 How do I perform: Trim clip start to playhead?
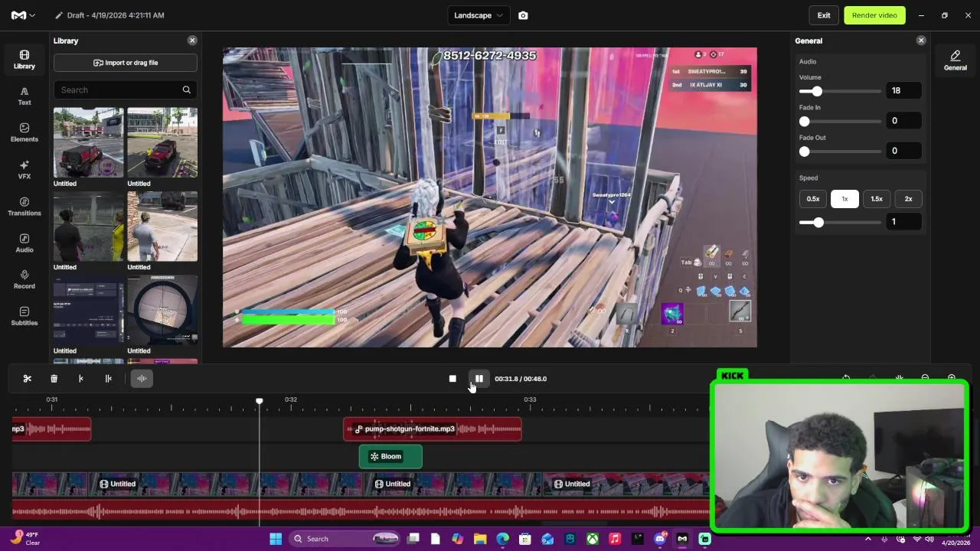pyautogui.click(x=81, y=378)
